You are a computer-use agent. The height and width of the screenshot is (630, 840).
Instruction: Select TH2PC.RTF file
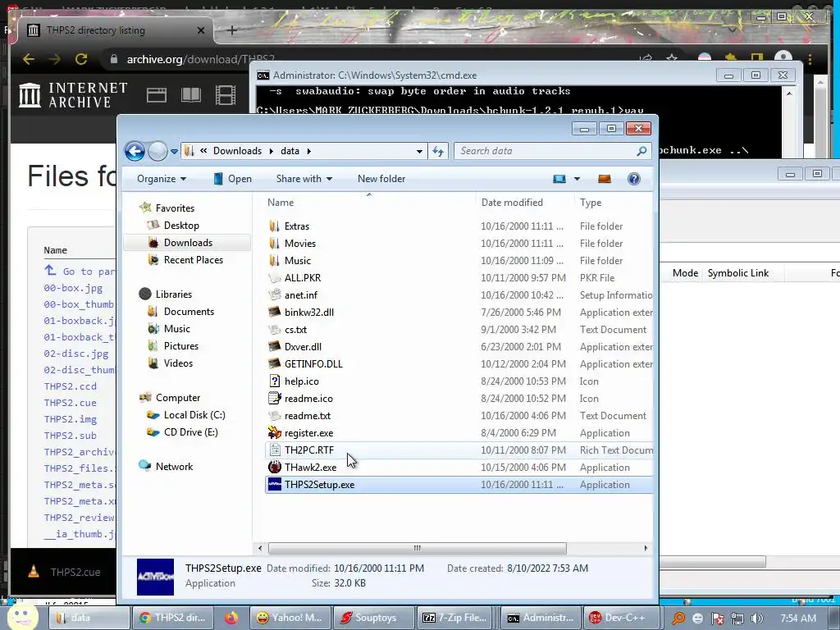(459, 450)
